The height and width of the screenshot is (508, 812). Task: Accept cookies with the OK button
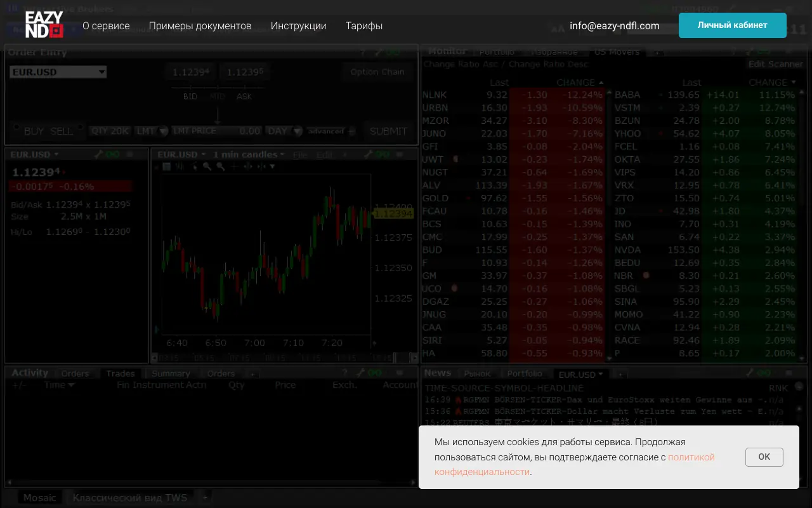764,457
